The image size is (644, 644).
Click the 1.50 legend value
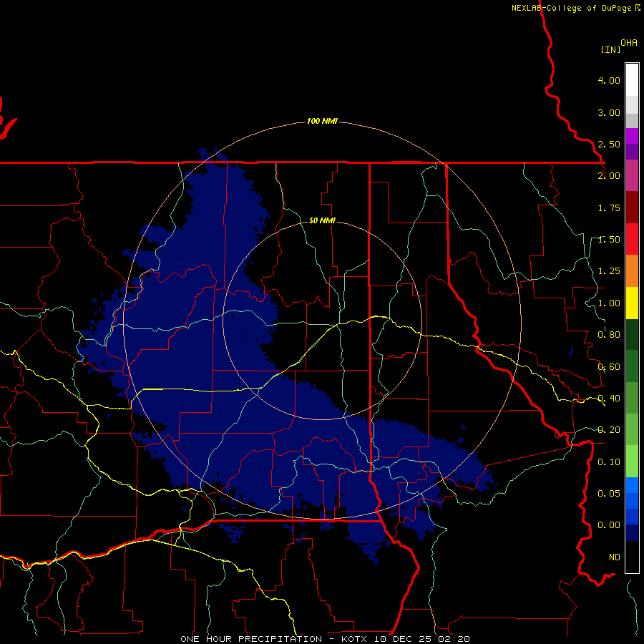(609, 240)
